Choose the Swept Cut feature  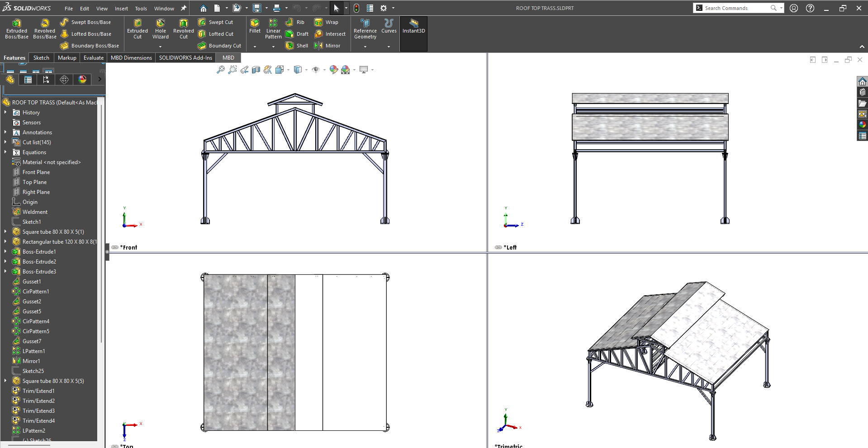[x=215, y=22]
